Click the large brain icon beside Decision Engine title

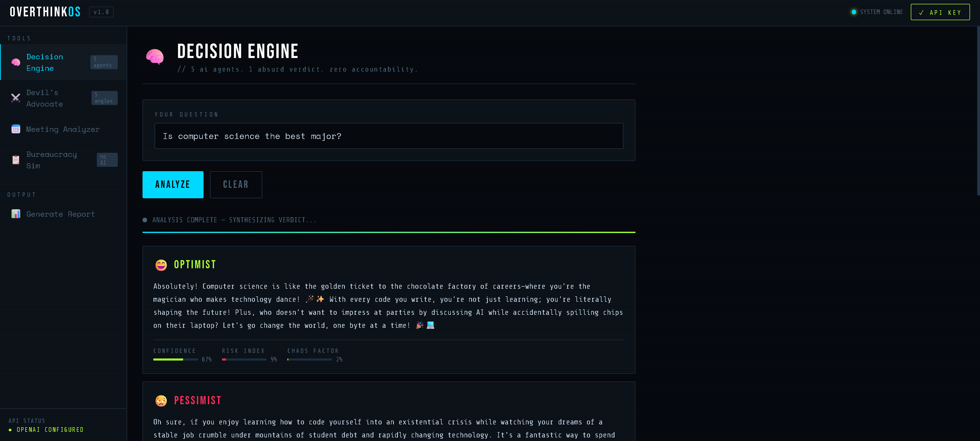(155, 57)
